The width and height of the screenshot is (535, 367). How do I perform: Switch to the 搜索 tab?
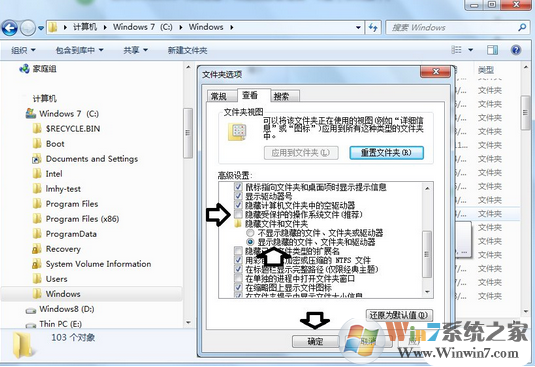[x=281, y=97]
